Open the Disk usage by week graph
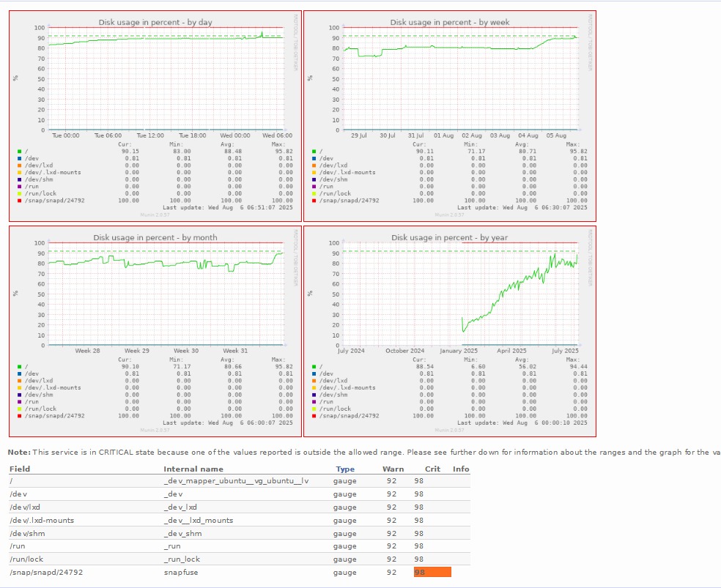This screenshot has width=721, height=588. click(x=449, y=115)
